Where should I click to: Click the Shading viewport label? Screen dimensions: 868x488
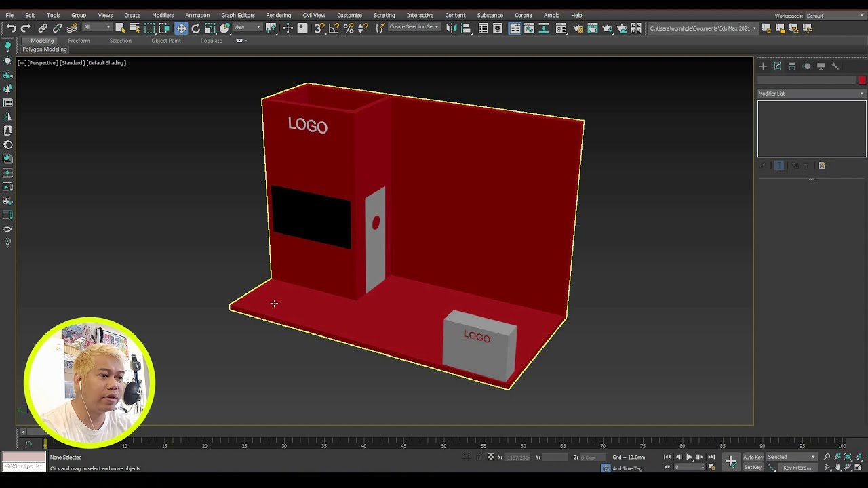point(106,62)
